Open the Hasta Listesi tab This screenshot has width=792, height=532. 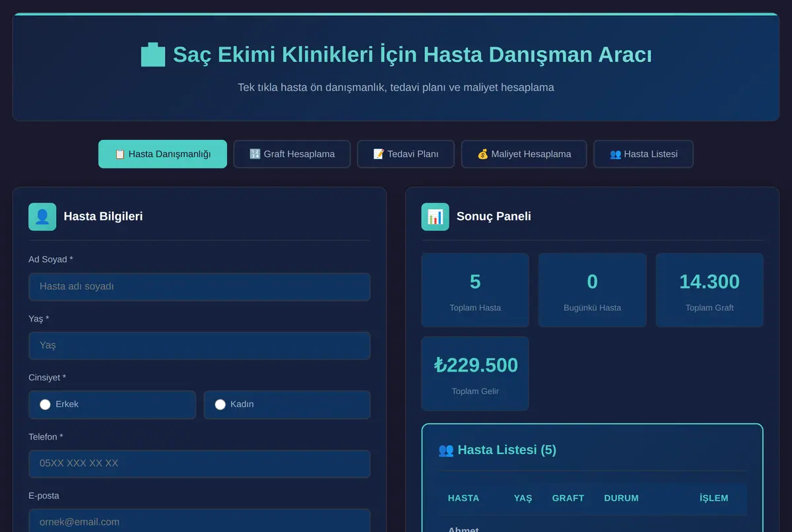(643, 154)
